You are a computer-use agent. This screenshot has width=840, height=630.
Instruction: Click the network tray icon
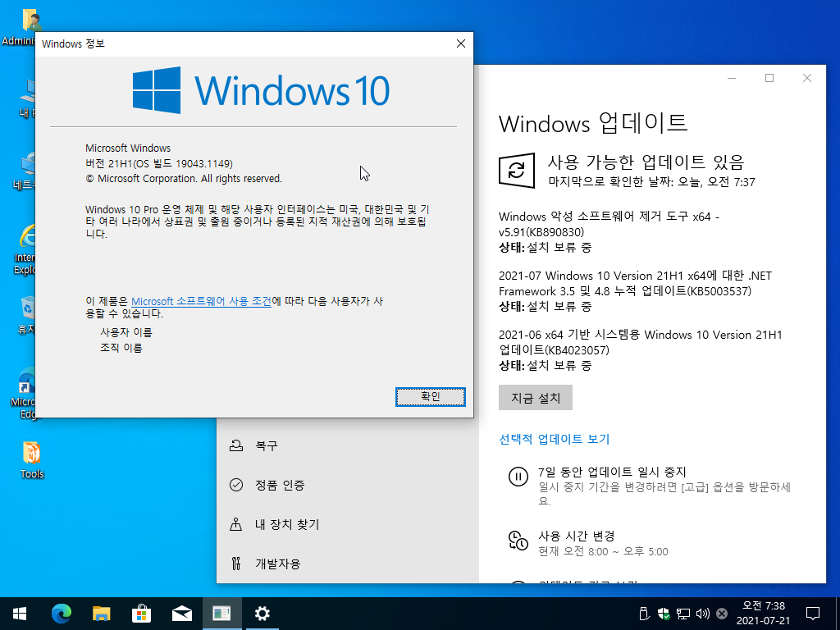pyautogui.click(x=683, y=614)
